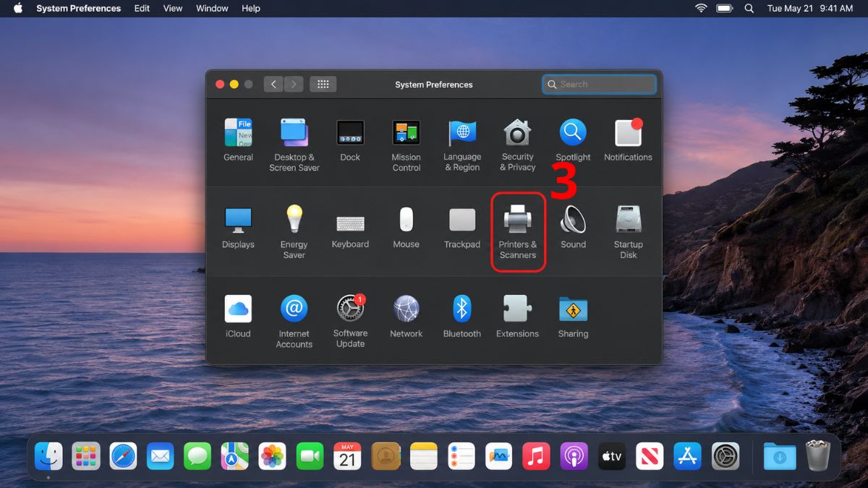
Task: Open Messages from the Dock
Action: tap(197, 456)
